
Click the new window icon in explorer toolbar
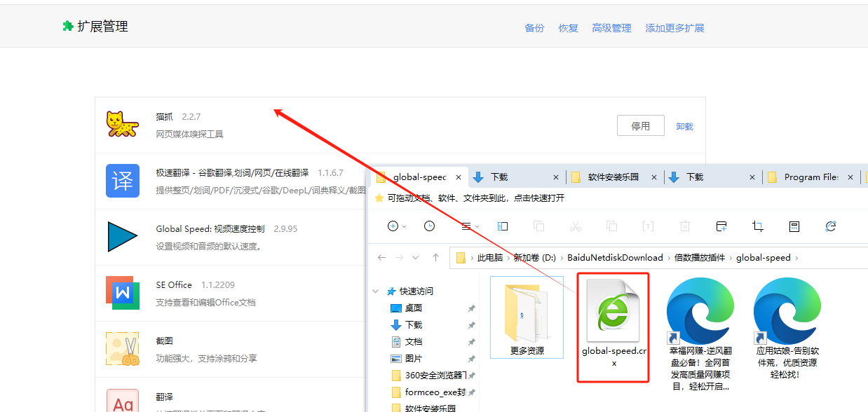tap(721, 226)
